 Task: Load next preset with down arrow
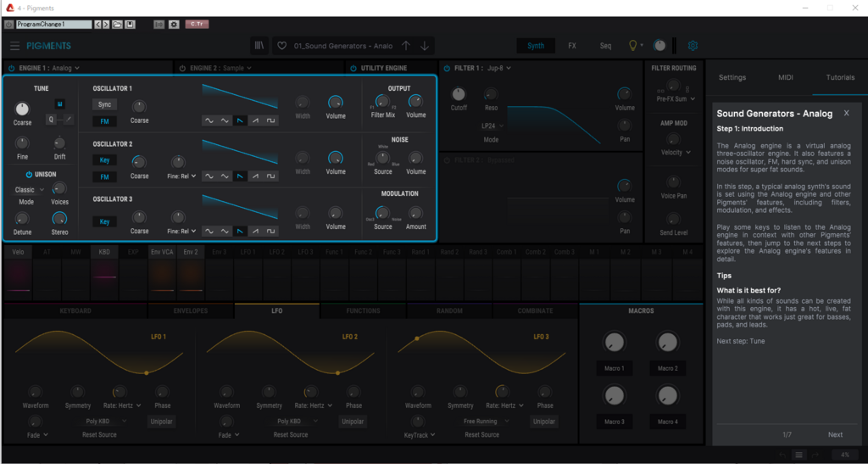[x=425, y=46]
